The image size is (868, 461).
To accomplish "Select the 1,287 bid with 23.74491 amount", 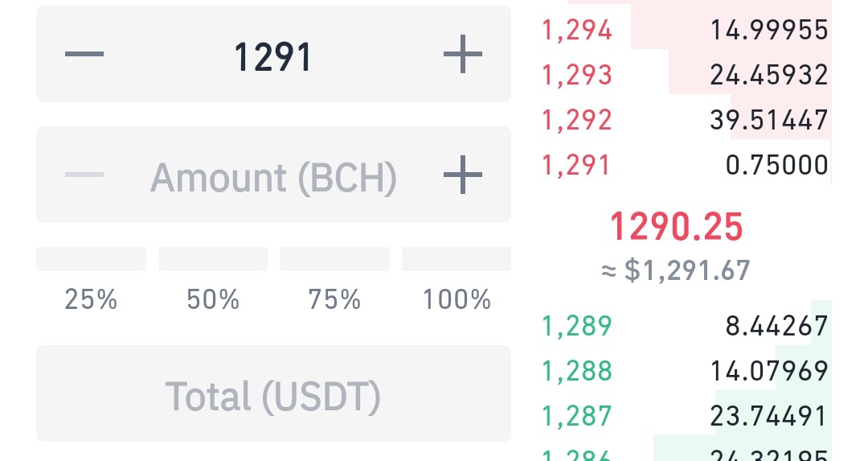I will click(686, 416).
